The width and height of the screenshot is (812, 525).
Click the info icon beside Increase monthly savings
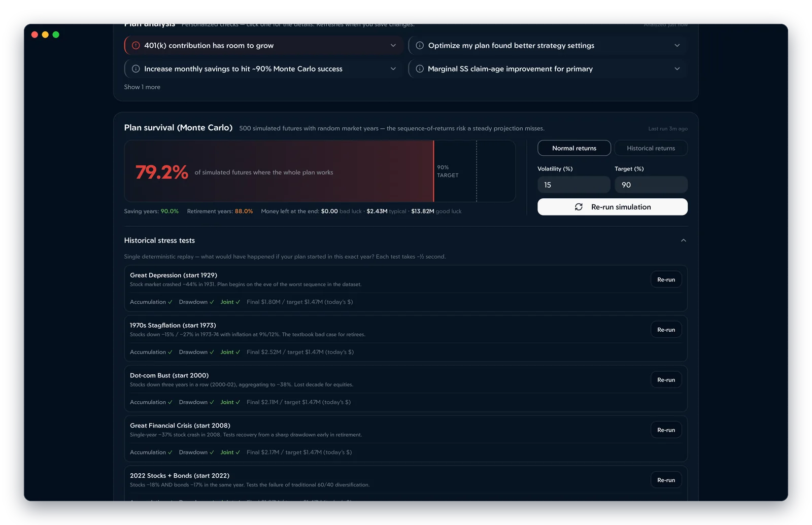[x=136, y=69]
